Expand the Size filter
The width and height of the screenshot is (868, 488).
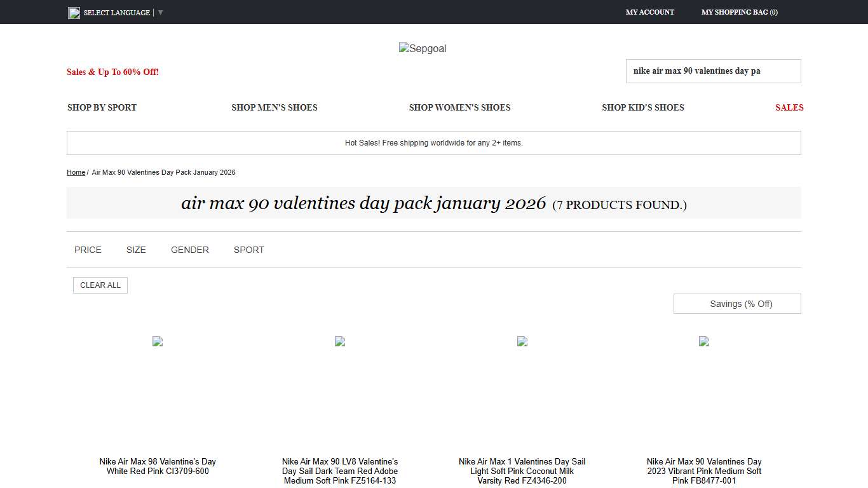136,250
